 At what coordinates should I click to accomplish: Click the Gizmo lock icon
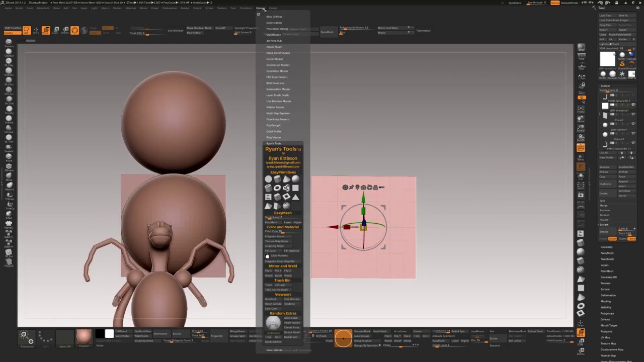click(375, 188)
